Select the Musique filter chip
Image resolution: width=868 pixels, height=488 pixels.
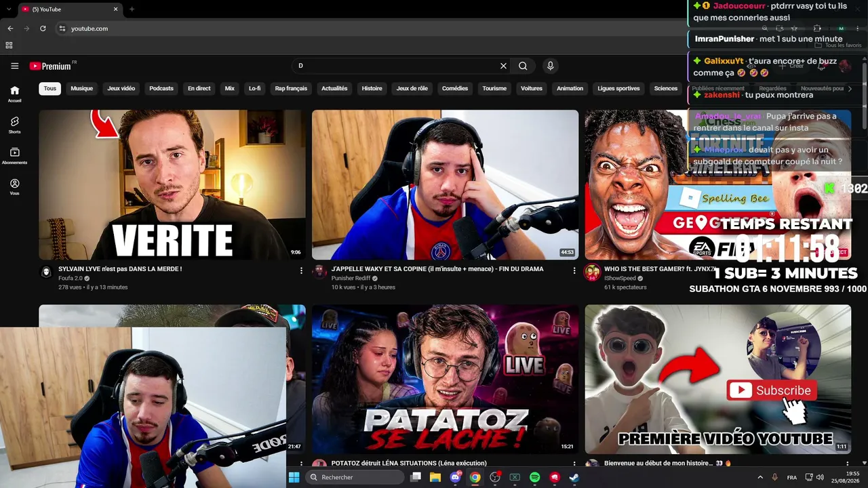[82, 88]
